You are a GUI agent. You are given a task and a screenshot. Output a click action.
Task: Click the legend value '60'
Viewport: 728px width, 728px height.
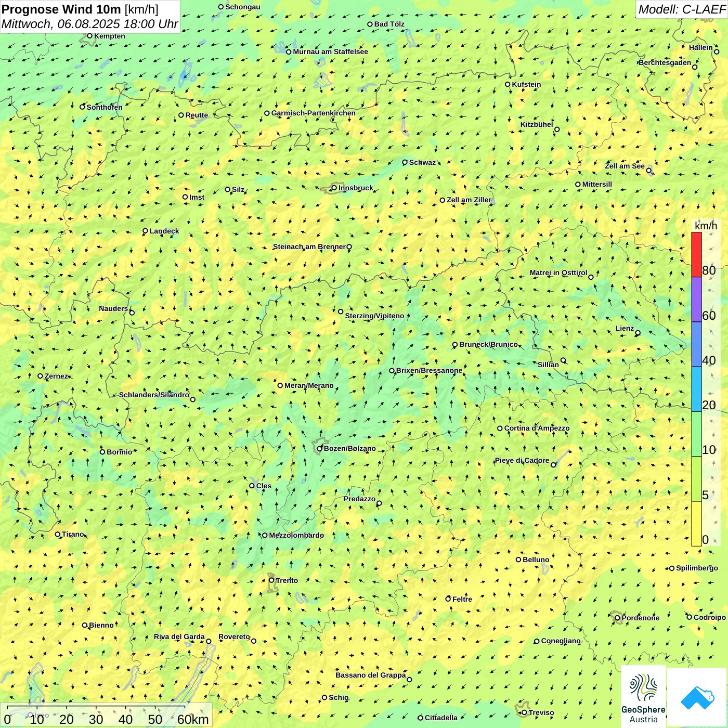coord(709,316)
